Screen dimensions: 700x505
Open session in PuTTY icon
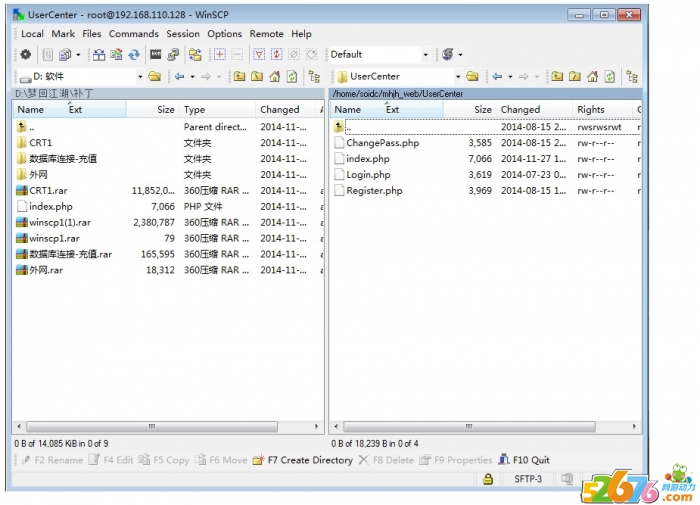click(x=173, y=54)
